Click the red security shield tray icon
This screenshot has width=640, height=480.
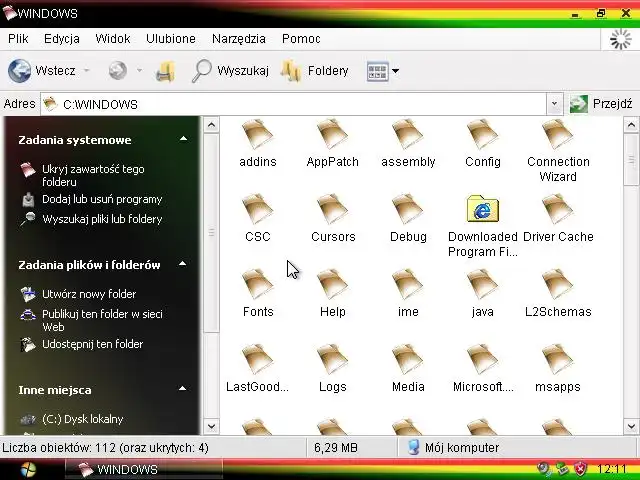tap(580, 469)
